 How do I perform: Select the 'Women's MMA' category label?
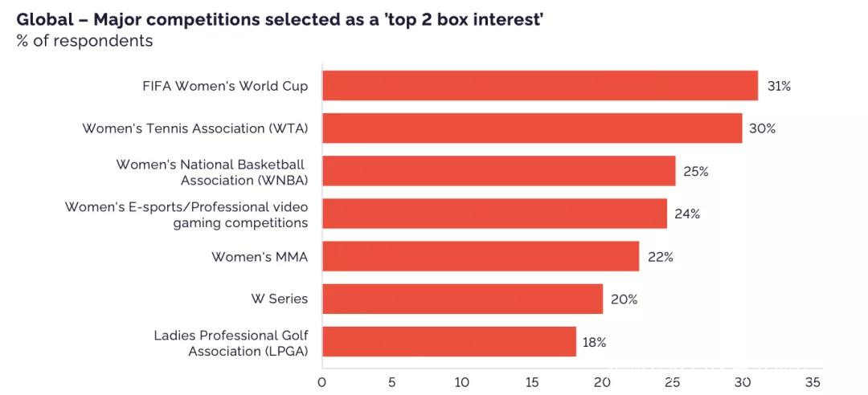point(260,257)
